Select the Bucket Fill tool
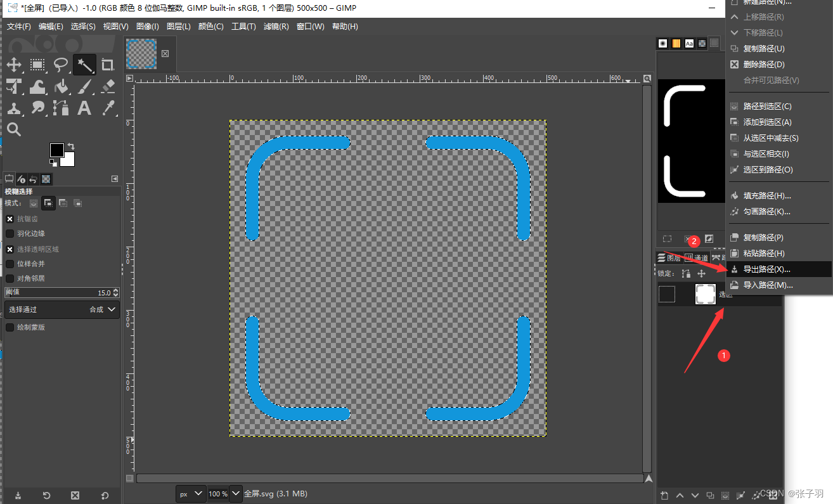This screenshot has height=504, width=833. pyautogui.click(x=61, y=86)
